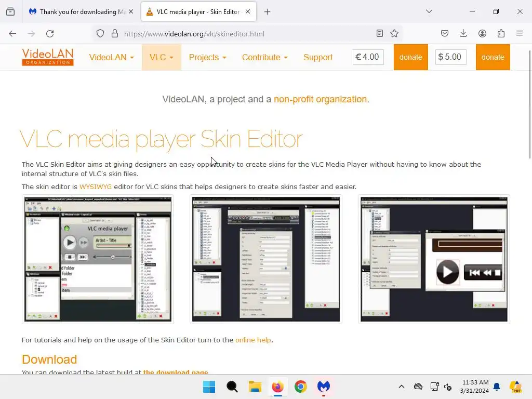Open the Firefox View icon at top left

(10, 11)
